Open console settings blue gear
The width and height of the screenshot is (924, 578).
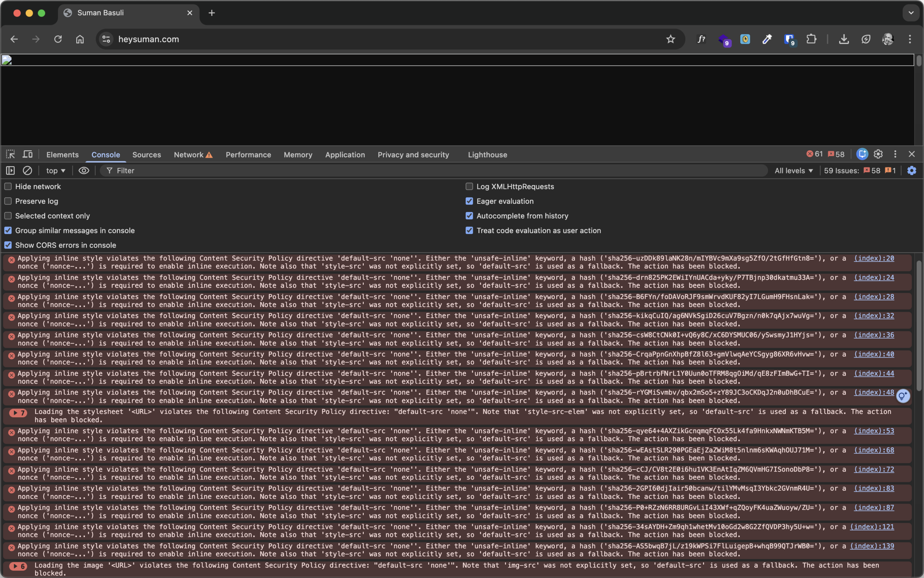tap(912, 171)
